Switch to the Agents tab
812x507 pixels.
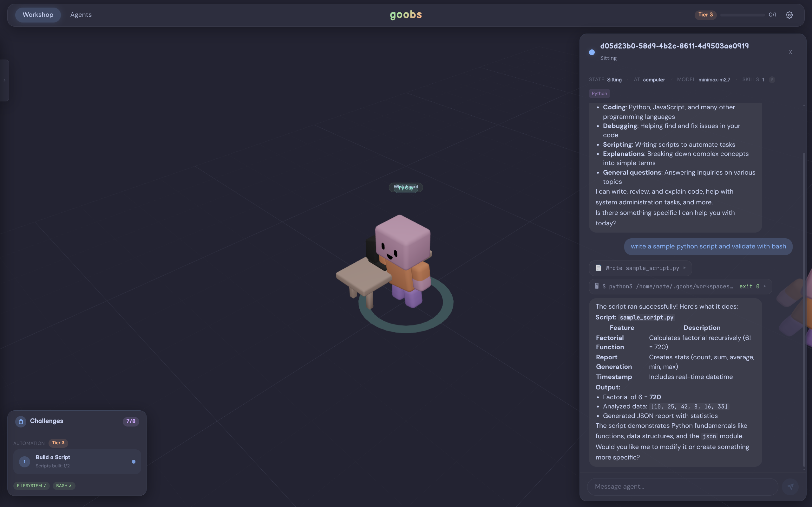click(x=81, y=15)
